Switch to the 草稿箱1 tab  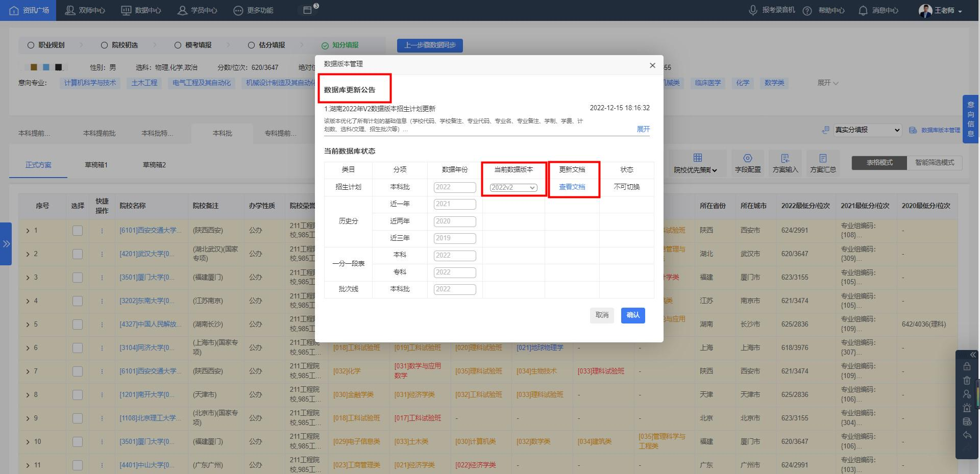96,164
